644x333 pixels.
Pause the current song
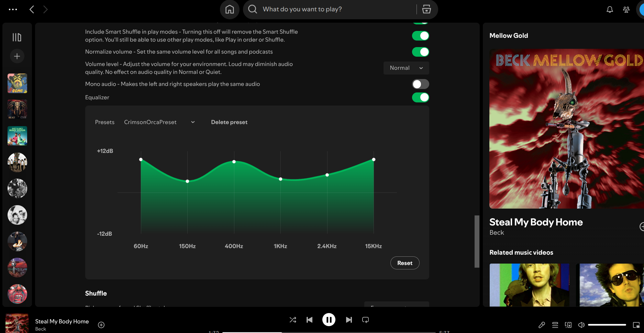[x=329, y=320]
